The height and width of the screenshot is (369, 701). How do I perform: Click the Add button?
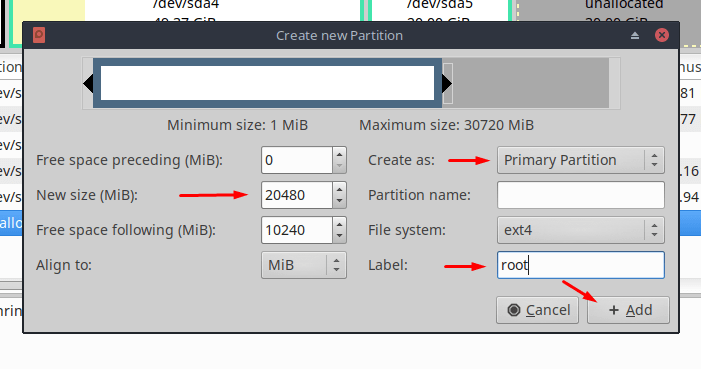tap(628, 310)
